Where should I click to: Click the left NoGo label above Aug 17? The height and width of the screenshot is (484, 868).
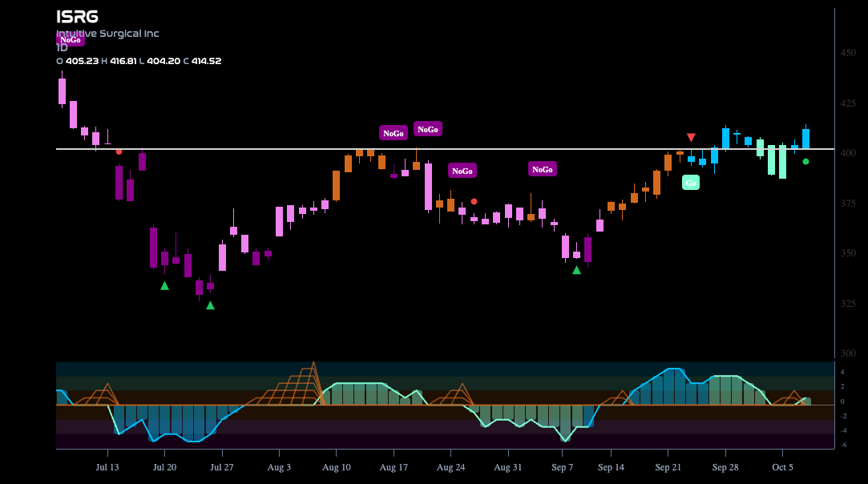[x=394, y=133]
